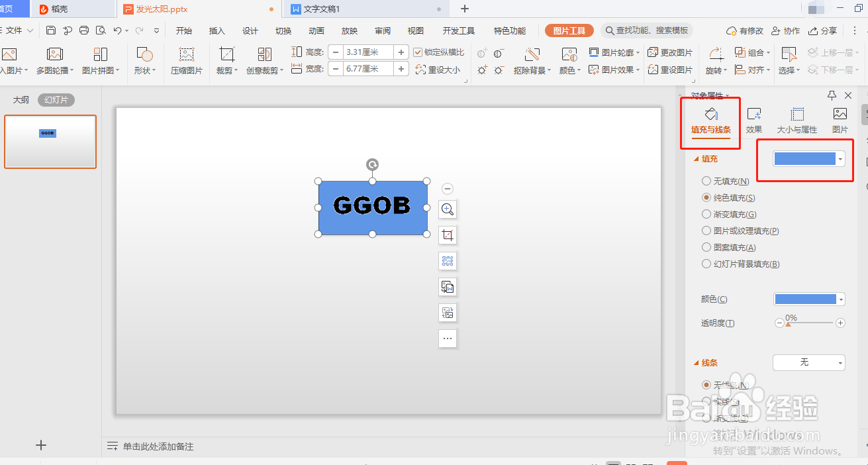Screen dimensions: 868x465
Task: Click the 旋转 rotate tool
Action: (x=716, y=61)
